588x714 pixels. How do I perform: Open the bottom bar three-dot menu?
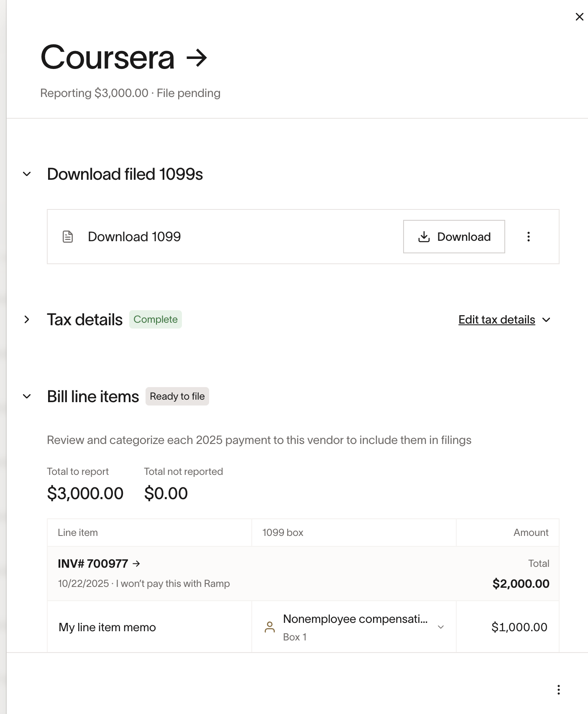pyautogui.click(x=558, y=690)
